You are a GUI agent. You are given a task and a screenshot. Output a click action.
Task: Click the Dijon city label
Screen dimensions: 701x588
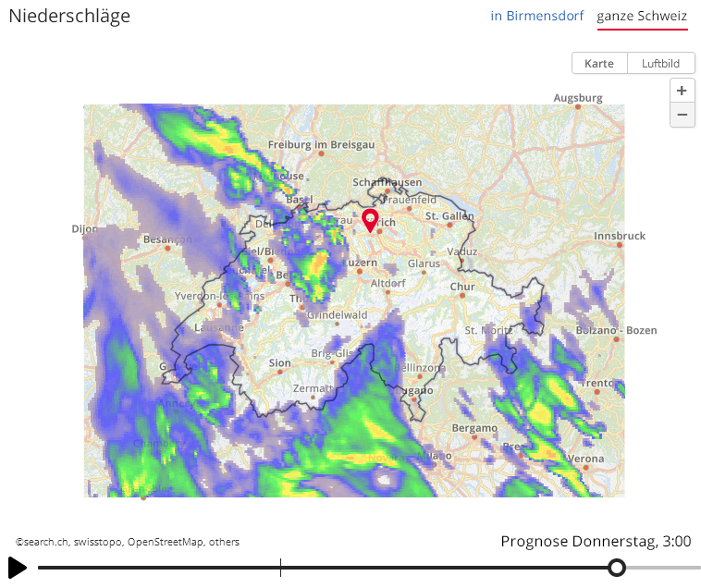coord(84,229)
